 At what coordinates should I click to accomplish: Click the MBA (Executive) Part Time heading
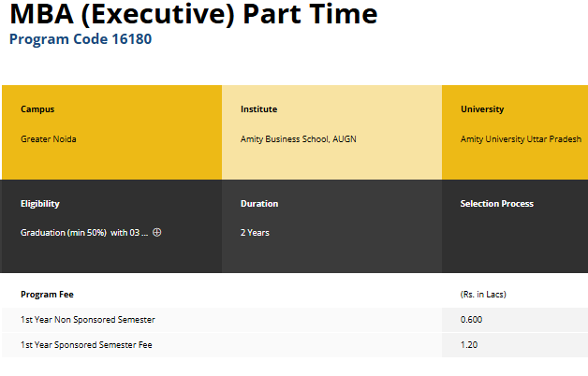click(x=193, y=15)
